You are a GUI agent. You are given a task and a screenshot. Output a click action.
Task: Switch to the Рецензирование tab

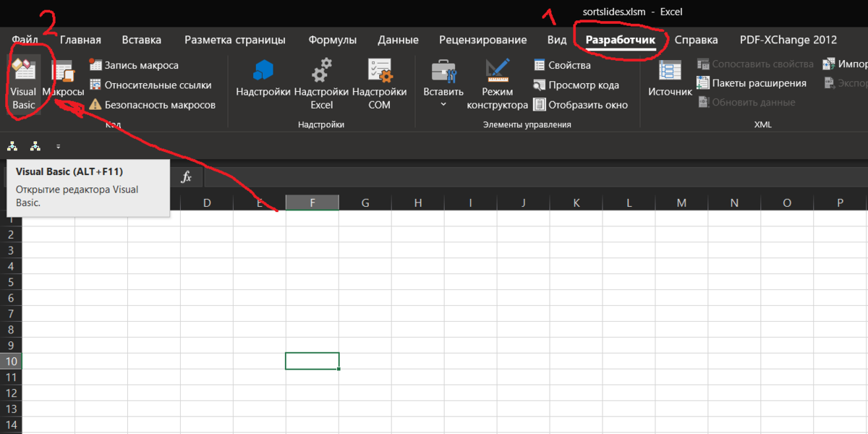coord(482,40)
